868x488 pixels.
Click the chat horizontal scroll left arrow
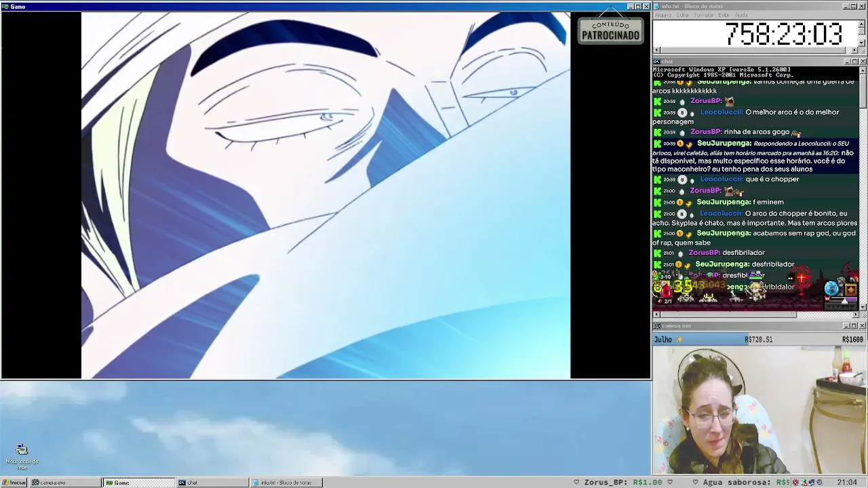pos(656,314)
